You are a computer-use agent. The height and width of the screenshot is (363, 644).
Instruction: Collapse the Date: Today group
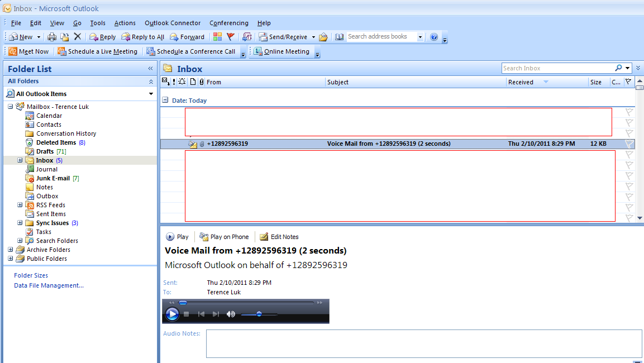165,100
